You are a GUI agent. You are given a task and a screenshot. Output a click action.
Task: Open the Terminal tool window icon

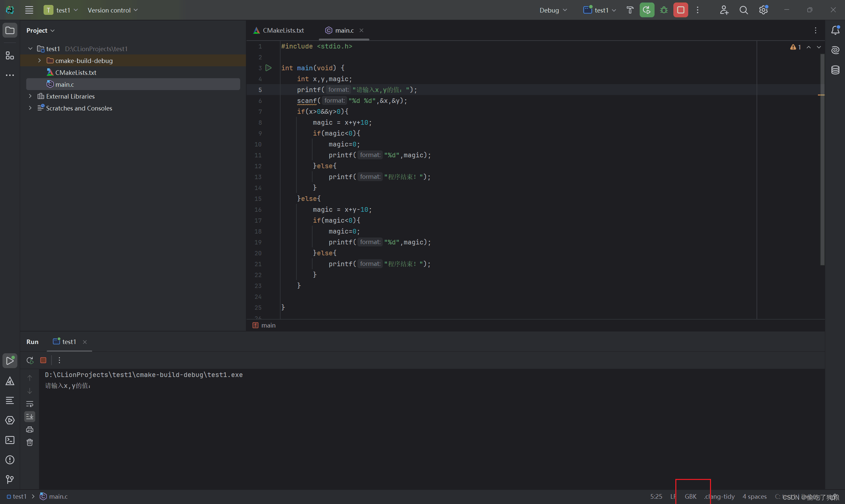coord(10,440)
